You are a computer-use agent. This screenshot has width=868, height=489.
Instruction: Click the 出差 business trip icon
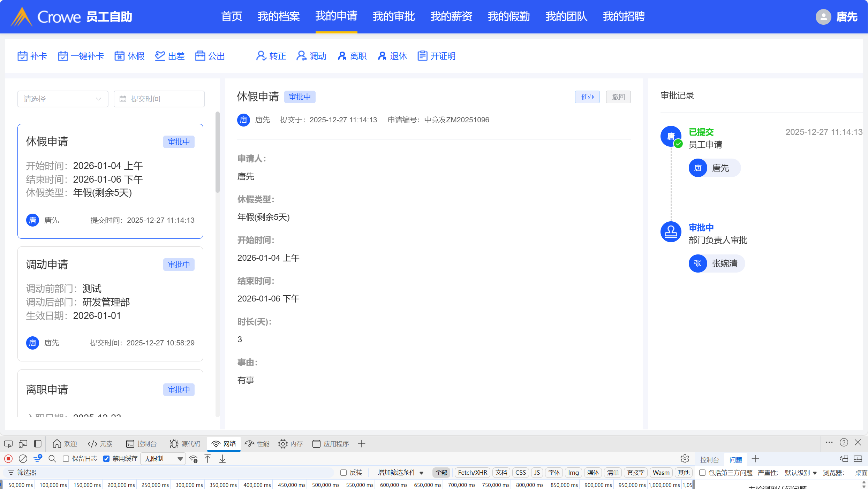click(x=160, y=56)
